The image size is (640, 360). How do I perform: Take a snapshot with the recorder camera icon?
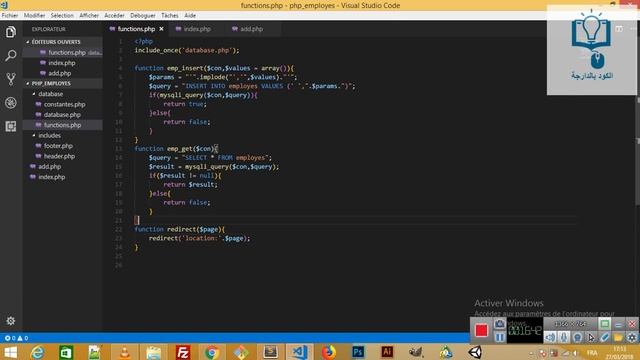pos(500,324)
